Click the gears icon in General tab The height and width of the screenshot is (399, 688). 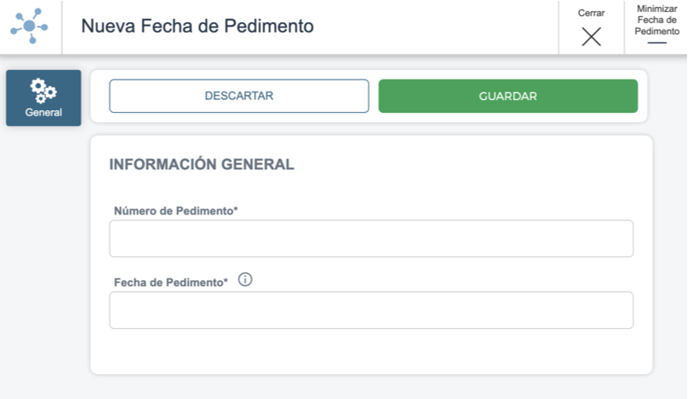[x=43, y=91]
